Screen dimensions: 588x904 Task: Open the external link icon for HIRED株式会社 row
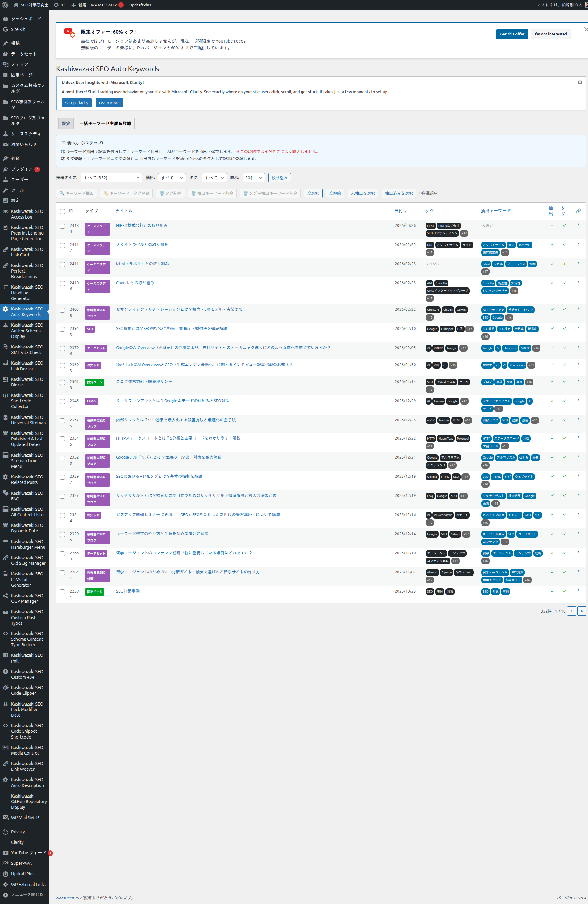pyautogui.click(x=578, y=225)
